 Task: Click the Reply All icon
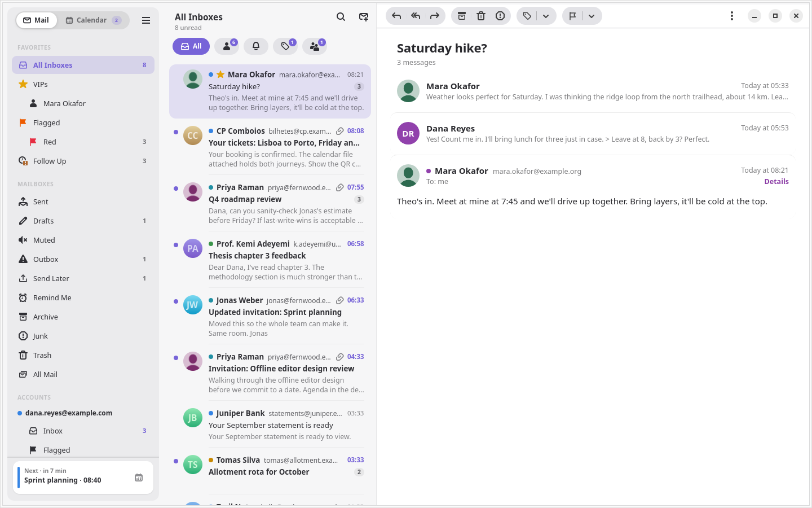(416, 16)
